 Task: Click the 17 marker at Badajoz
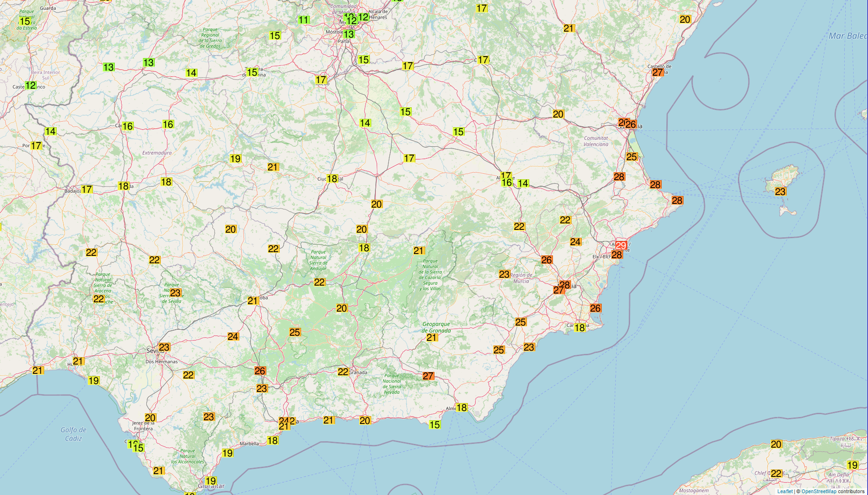tap(86, 189)
